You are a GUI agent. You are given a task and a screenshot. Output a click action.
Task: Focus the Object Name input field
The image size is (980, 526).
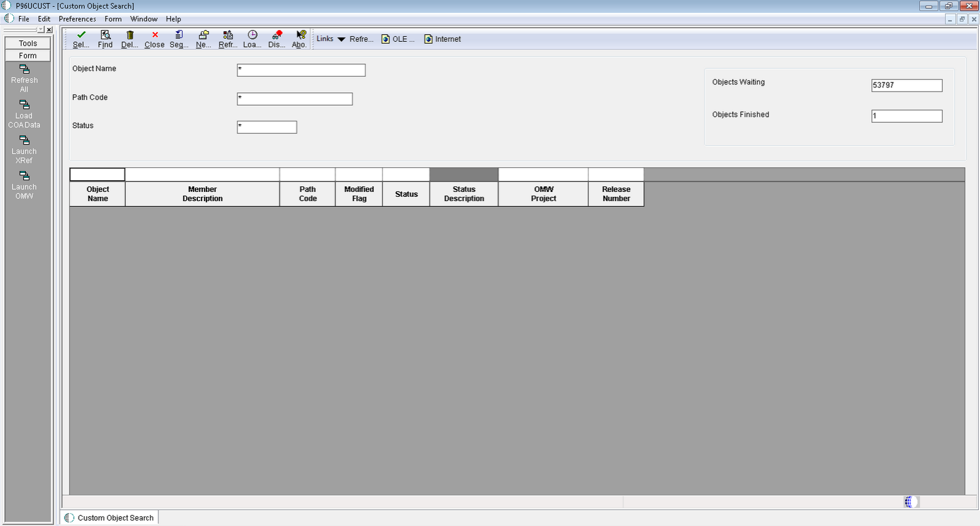pyautogui.click(x=301, y=70)
